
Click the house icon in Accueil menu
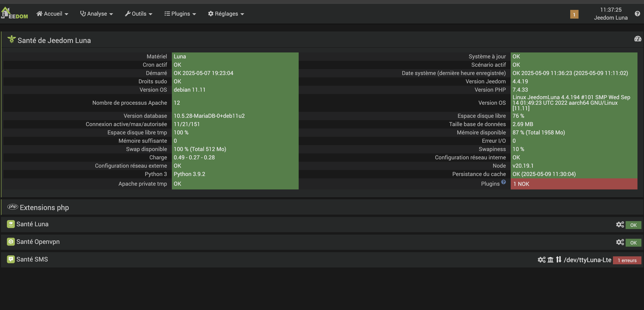coord(39,13)
